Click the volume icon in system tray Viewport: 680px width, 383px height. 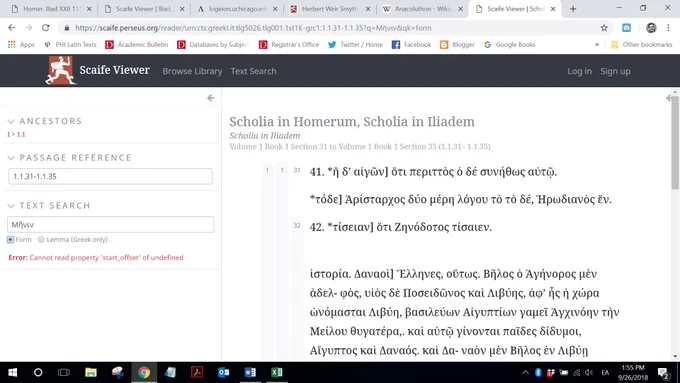click(588, 373)
